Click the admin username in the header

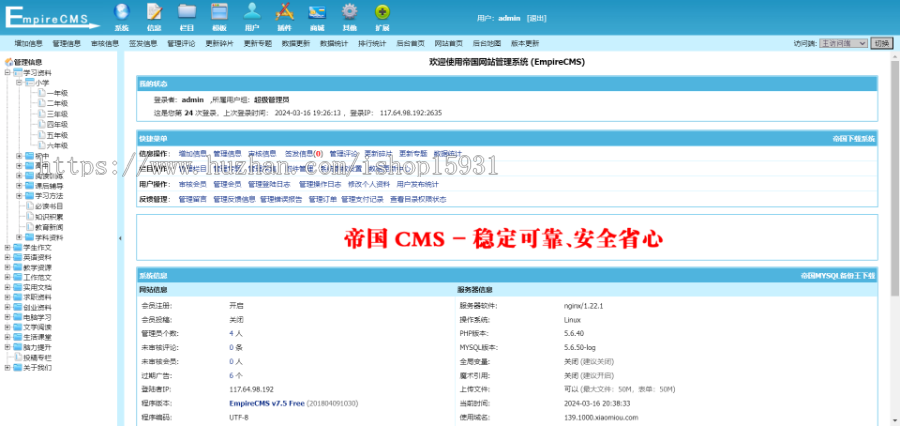[x=509, y=18]
